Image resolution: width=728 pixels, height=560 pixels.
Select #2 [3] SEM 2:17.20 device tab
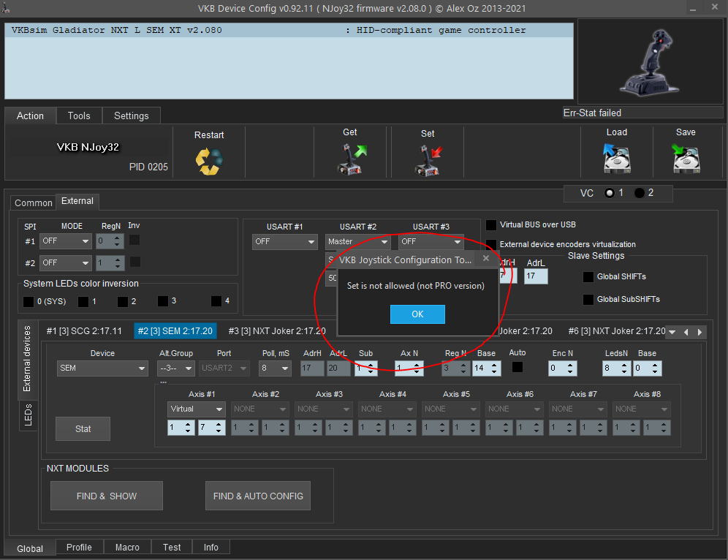[x=175, y=331]
